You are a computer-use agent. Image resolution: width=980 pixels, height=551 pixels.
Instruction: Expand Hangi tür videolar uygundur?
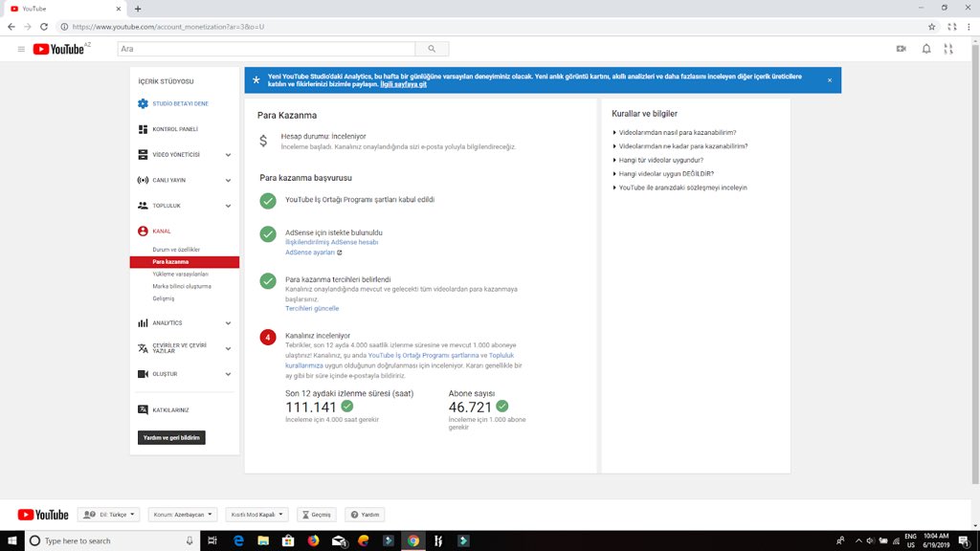tap(660, 160)
